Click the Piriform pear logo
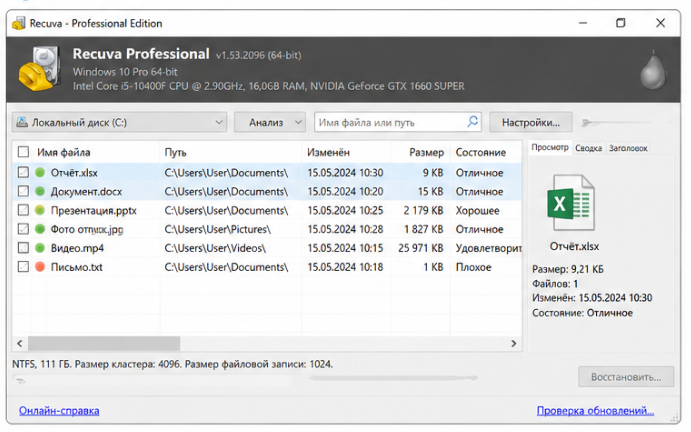This screenshot has height=432, width=691. [x=653, y=71]
